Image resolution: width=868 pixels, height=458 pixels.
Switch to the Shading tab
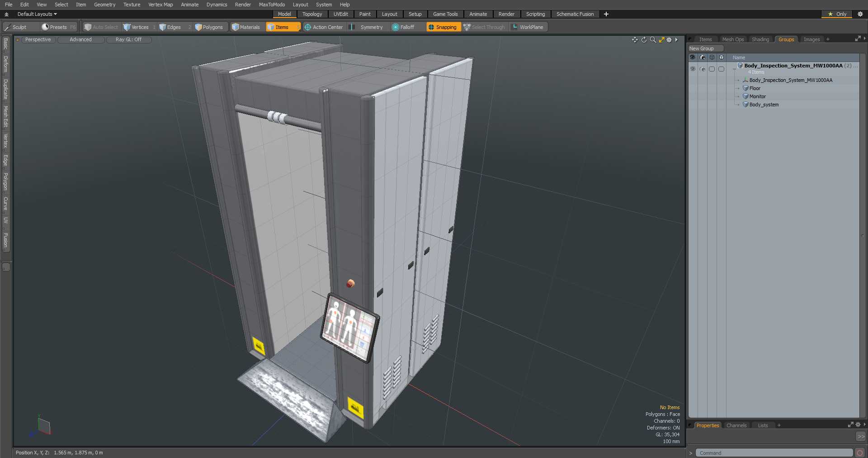click(760, 39)
